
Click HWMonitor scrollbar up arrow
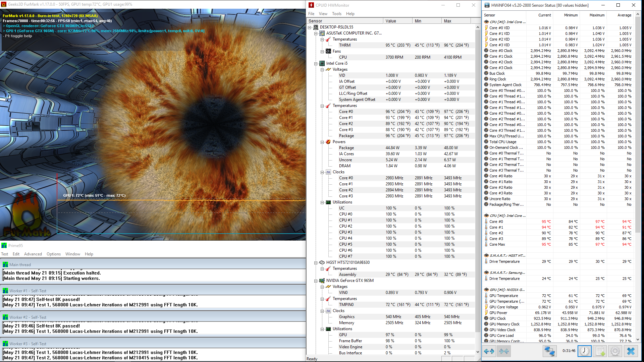[478, 27]
